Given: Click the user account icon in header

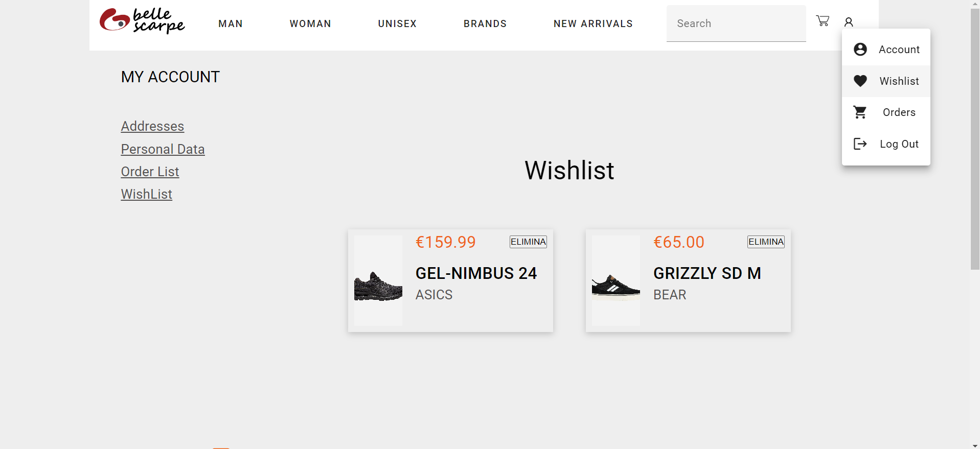Looking at the screenshot, I should click(x=849, y=22).
